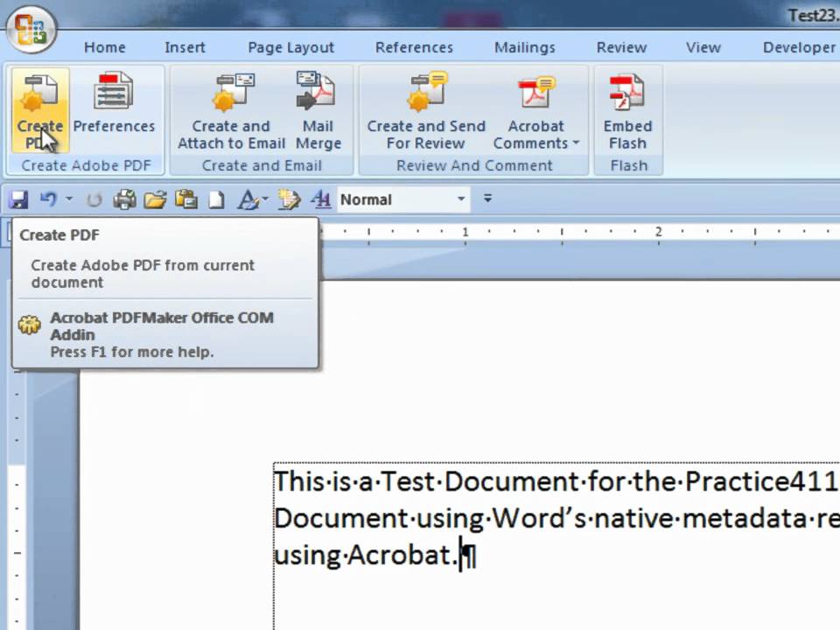This screenshot has width=840, height=630.
Task: Click the quick styles A icon
Action: point(248,199)
